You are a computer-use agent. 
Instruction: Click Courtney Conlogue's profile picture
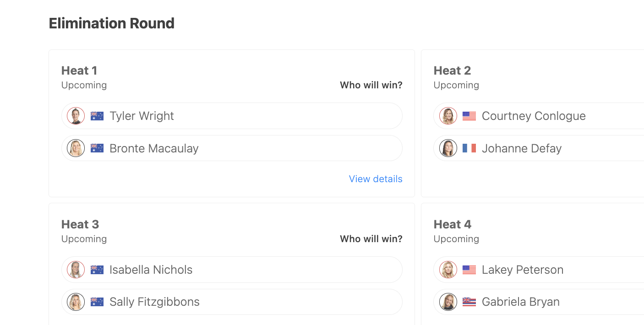[448, 116]
